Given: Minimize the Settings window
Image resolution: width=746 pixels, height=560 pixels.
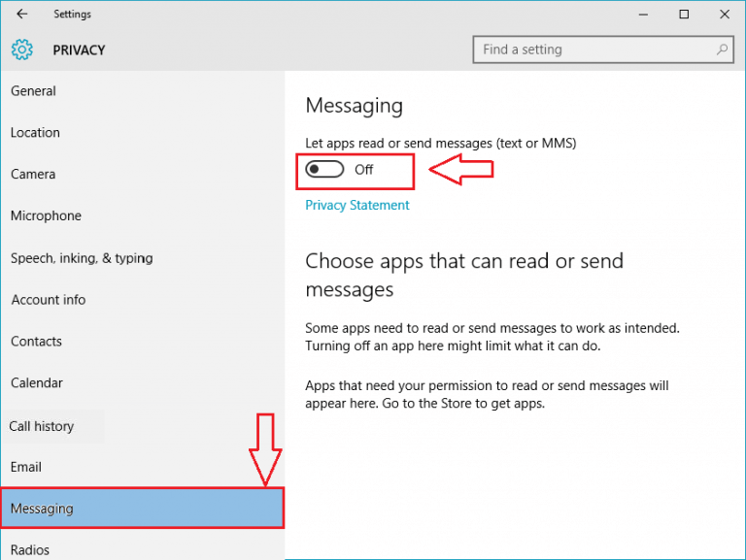Looking at the screenshot, I should tap(643, 15).
